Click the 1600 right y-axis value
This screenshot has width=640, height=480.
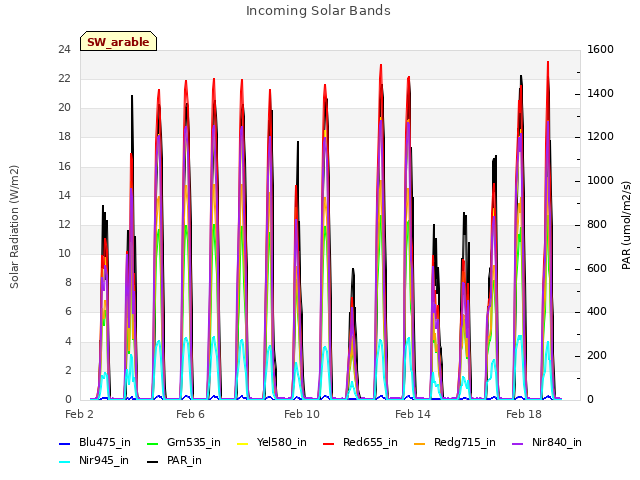click(600, 50)
